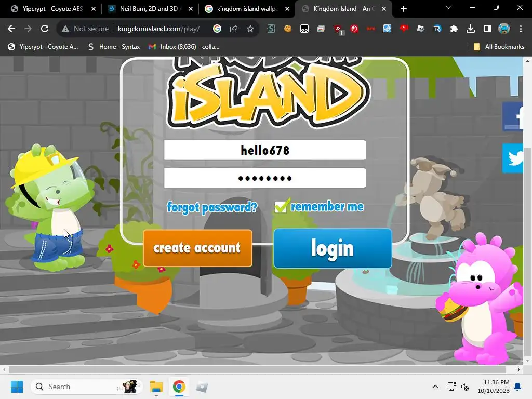Open Chrome three-dot menu
This screenshot has width=532, height=399.
coord(521,29)
